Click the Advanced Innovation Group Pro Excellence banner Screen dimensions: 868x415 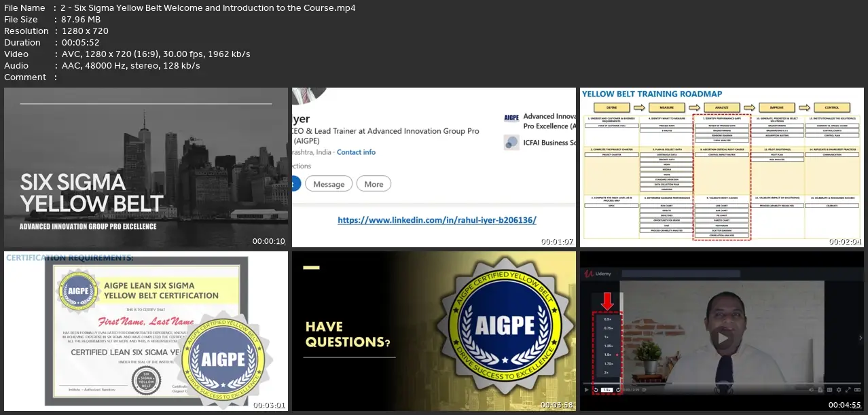(88, 226)
